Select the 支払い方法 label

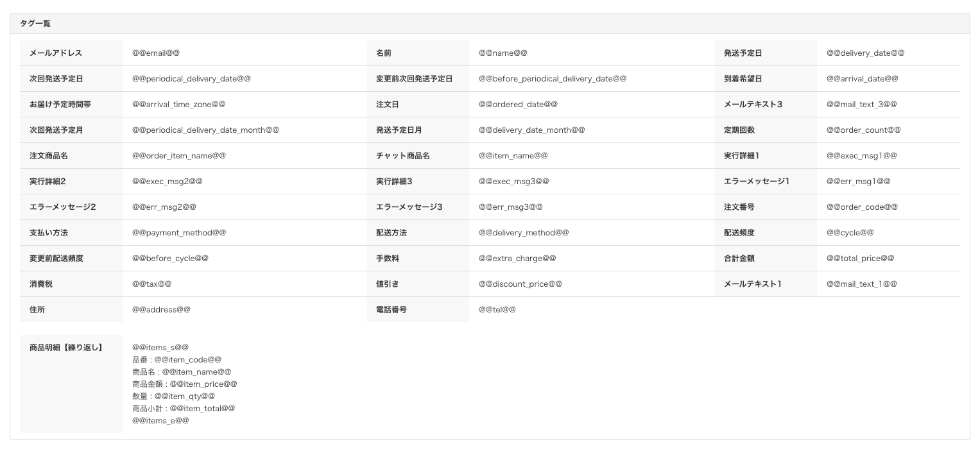(49, 233)
